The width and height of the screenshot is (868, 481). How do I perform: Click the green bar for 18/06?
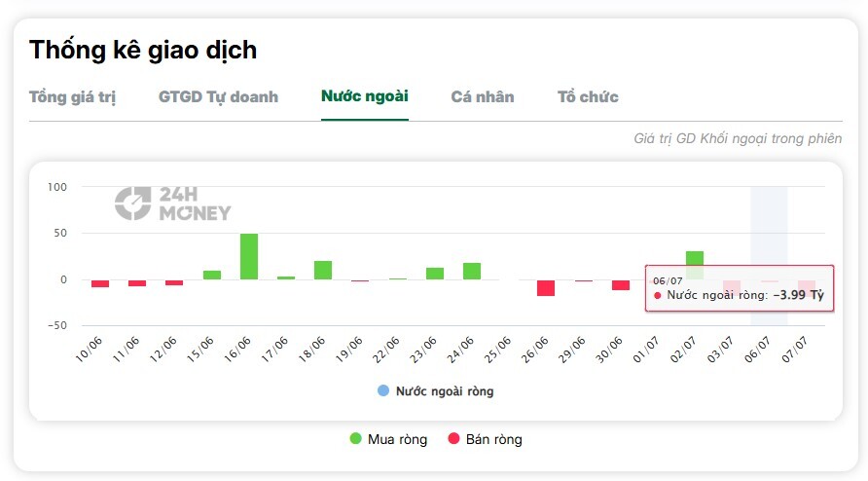click(x=323, y=270)
